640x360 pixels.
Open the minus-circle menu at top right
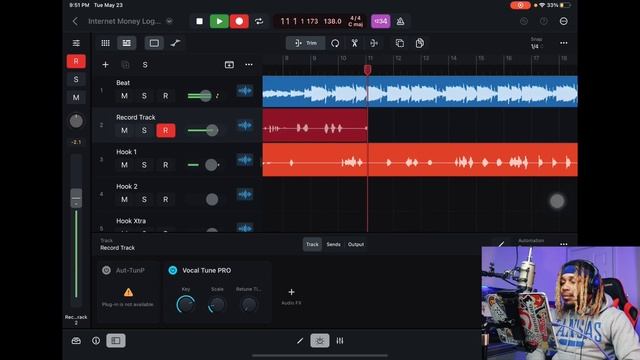(x=564, y=21)
